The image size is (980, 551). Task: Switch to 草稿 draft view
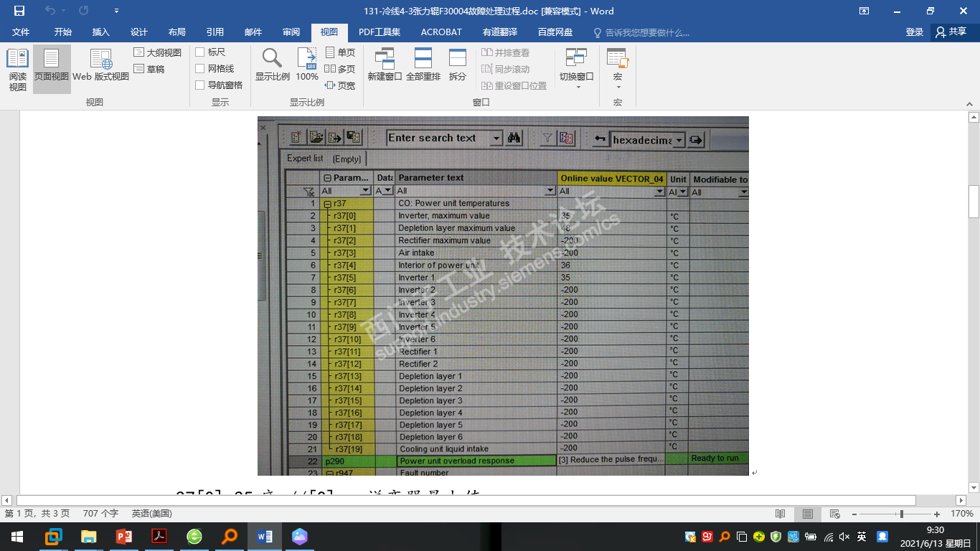149,69
